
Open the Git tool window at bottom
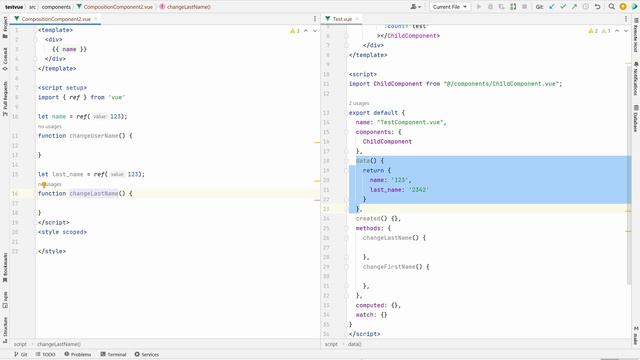[x=20, y=354]
